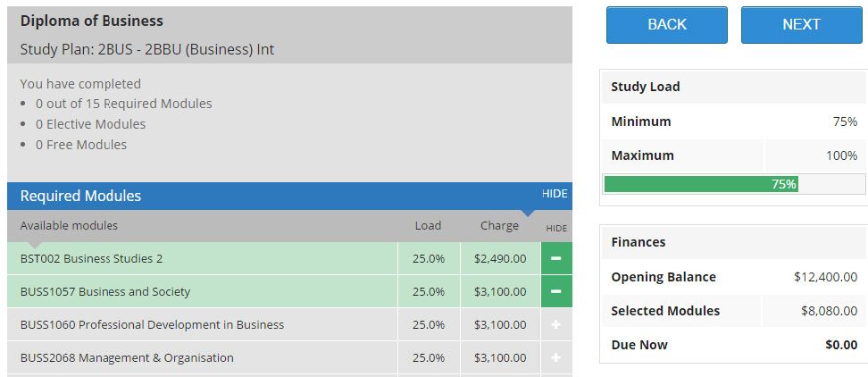Image resolution: width=868 pixels, height=377 pixels.
Task: Add BUSS2068 Management & Organisation plus icon
Action: 556,357
